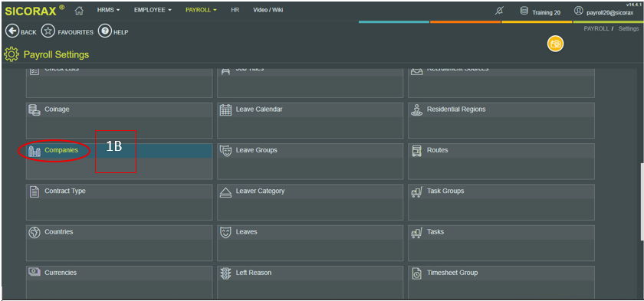Click the Residential Regions map pin icon
The image size is (644, 301).
tap(417, 110)
